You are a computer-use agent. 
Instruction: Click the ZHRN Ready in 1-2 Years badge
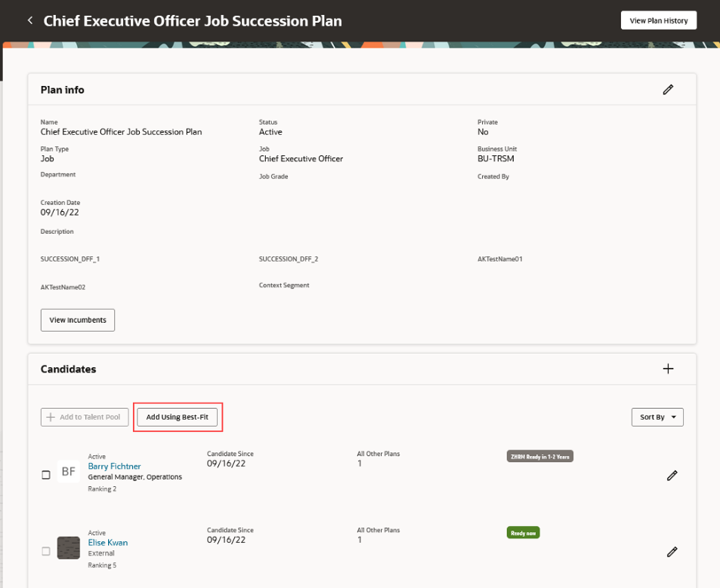tap(540, 456)
